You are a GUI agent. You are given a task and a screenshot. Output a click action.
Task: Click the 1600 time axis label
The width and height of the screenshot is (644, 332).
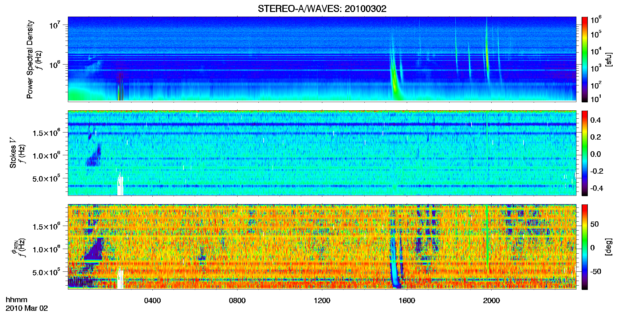coord(407,300)
